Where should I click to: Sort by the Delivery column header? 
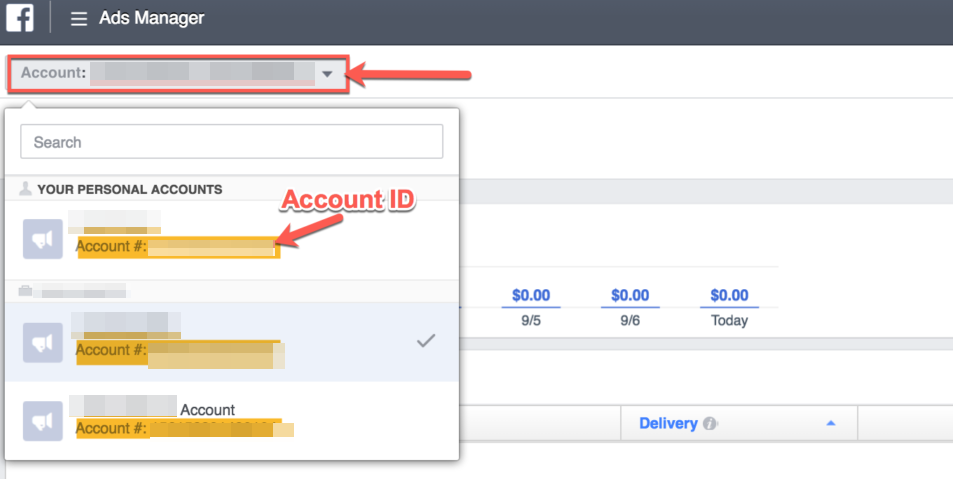pyautogui.click(x=668, y=423)
